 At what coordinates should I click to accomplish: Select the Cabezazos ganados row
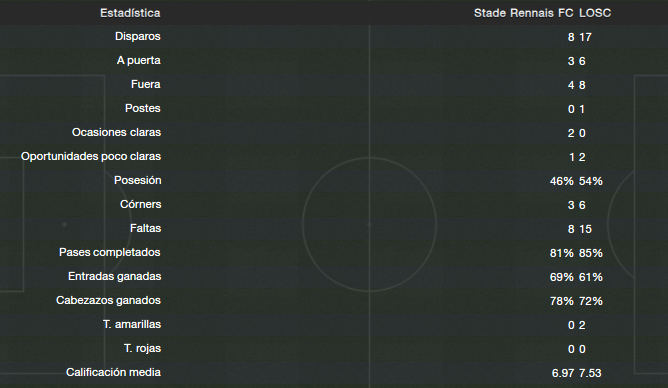[x=334, y=300]
